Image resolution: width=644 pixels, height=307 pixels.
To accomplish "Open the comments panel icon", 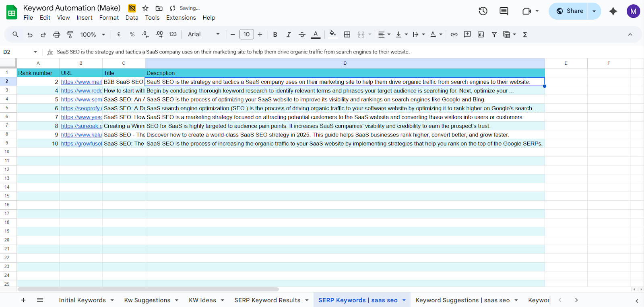I will 504,11.
